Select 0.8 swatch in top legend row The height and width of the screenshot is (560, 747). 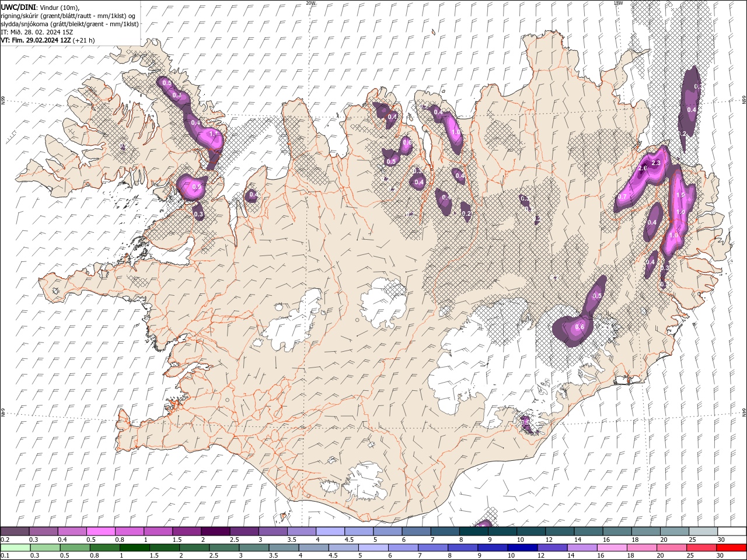tap(129, 531)
